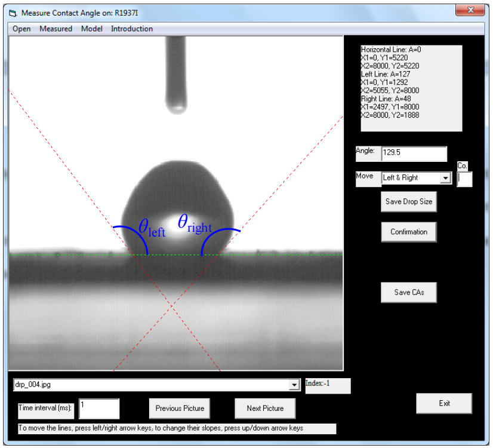Image resolution: width=493 pixels, height=448 pixels.
Task: Click the line coordinates info panel
Action: (x=411, y=88)
